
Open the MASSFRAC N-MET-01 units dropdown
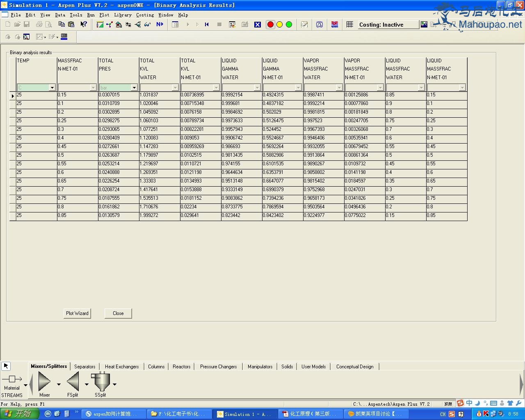coord(93,87)
